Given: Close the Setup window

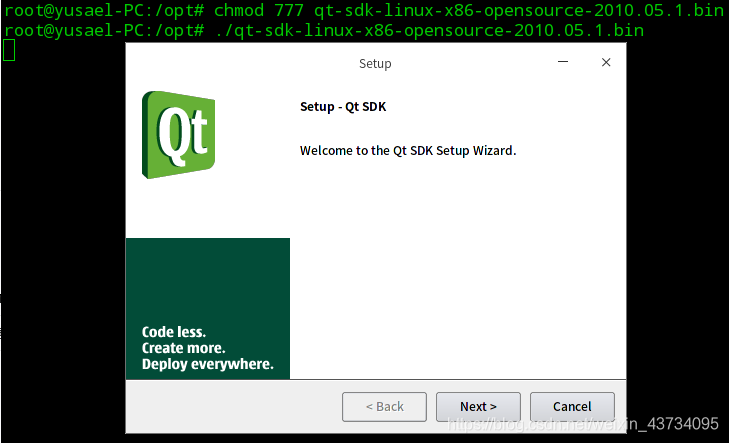Looking at the screenshot, I should (606, 62).
